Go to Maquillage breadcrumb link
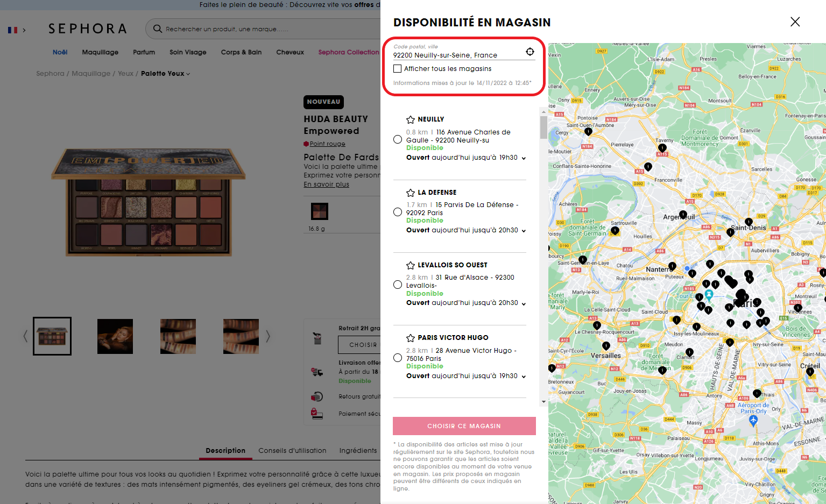Image resolution: width=826 pixels, height=504 pixels. click(91, 74)
